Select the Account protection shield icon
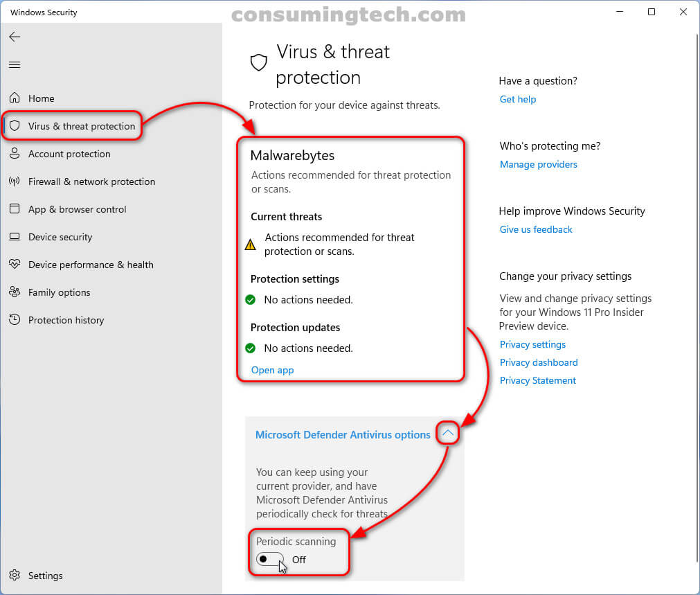This screenshot has height=595, width=700. [15, 154]
